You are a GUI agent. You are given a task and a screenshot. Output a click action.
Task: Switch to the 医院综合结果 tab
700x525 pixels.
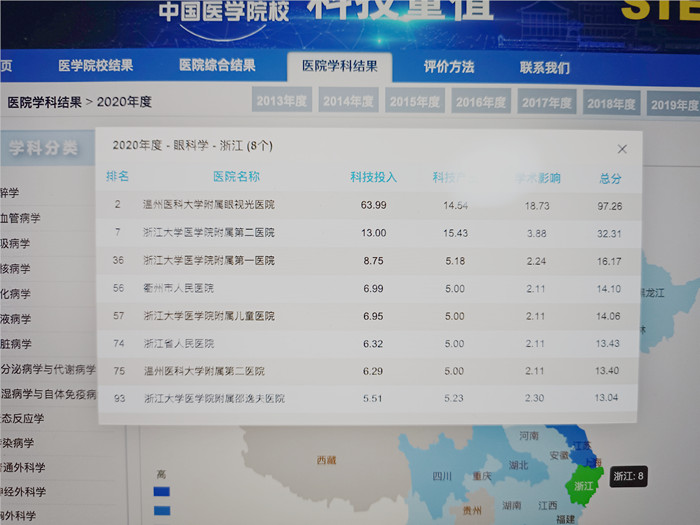coord(217,66)
